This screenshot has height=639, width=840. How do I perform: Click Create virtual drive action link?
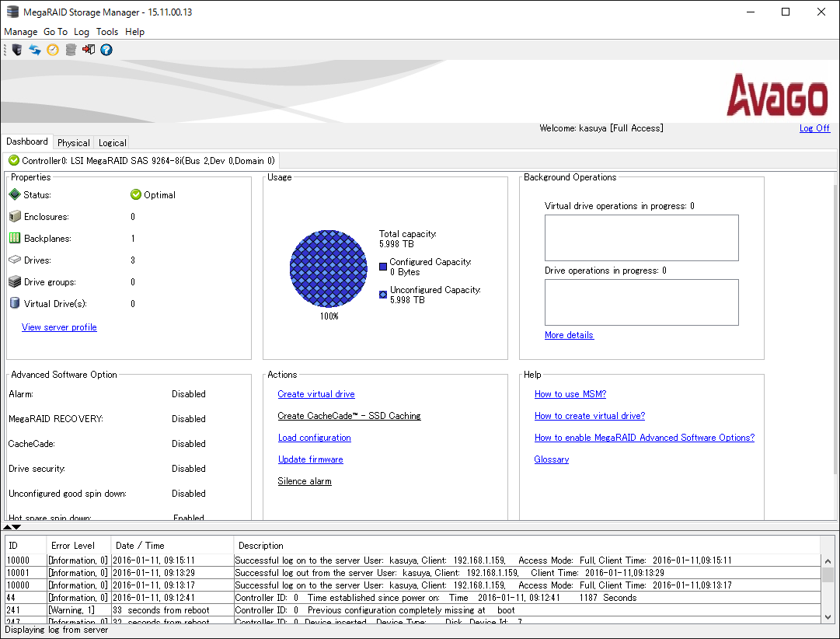(x=316, y=394)
